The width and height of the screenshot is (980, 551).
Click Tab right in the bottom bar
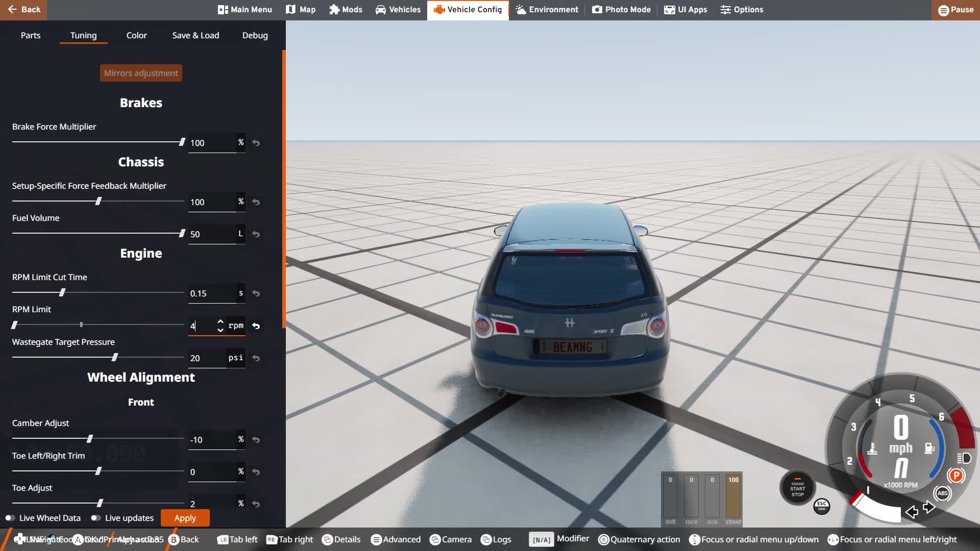pyautogui.click(x=289, y=539)
